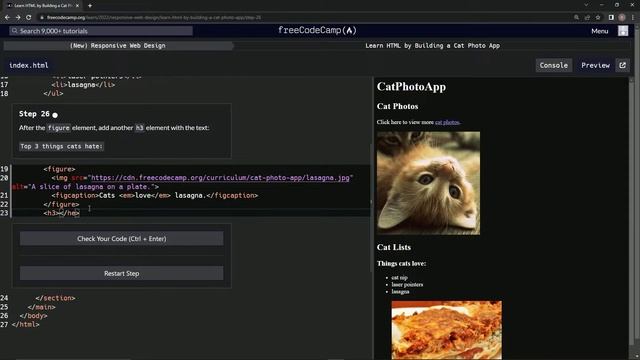Click the freecodecamp.org address bar URL

pos(153,18)
